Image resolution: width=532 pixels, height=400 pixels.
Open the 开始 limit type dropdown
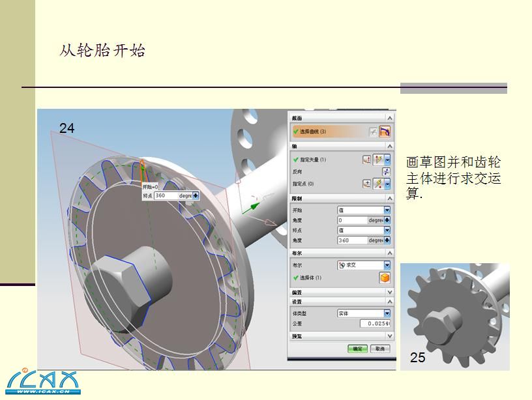(x=387, y=210)
